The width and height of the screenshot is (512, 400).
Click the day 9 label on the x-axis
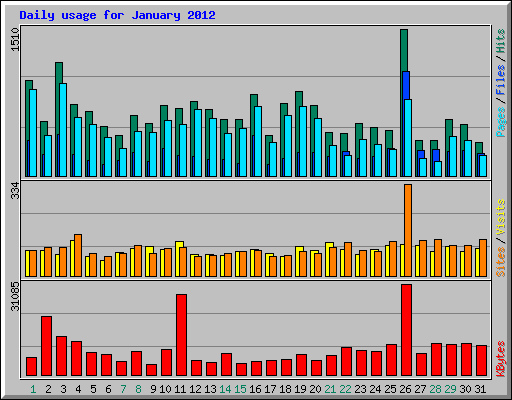(153, 389)
